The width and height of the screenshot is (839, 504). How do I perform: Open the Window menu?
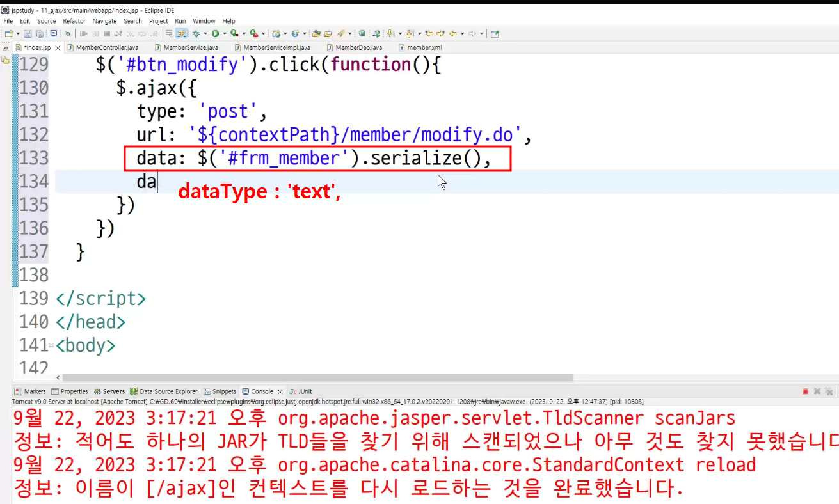coord(204,21)
